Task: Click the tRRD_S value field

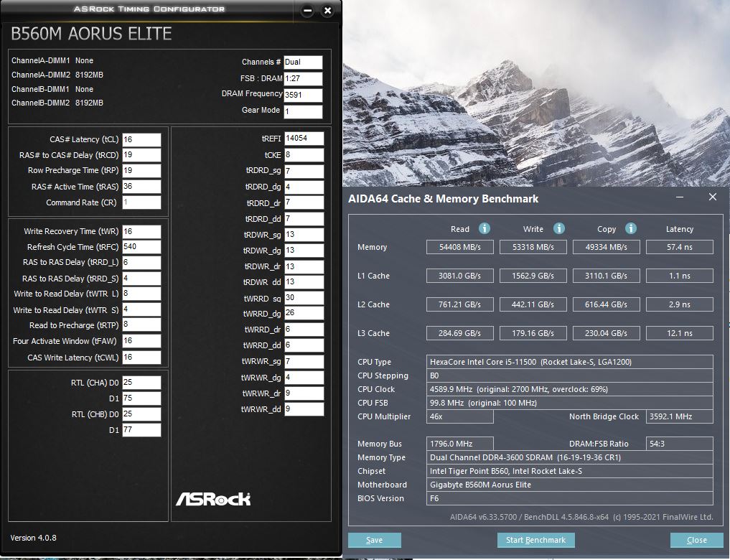Action: tap(141, 279)
